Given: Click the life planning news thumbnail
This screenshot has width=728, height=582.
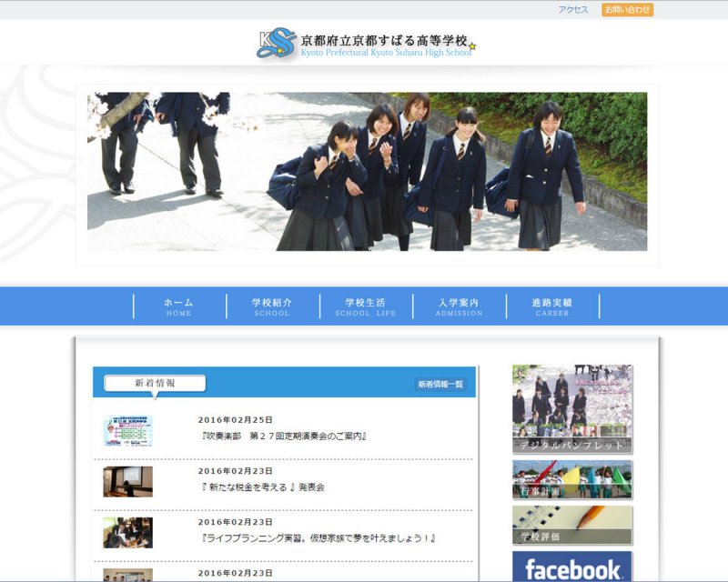Looking at the screenshot, I should 127,533.
